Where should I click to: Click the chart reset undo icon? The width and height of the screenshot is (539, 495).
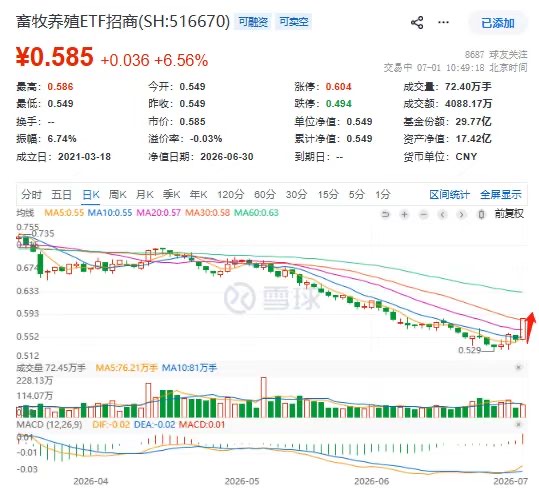coord(385,215)
